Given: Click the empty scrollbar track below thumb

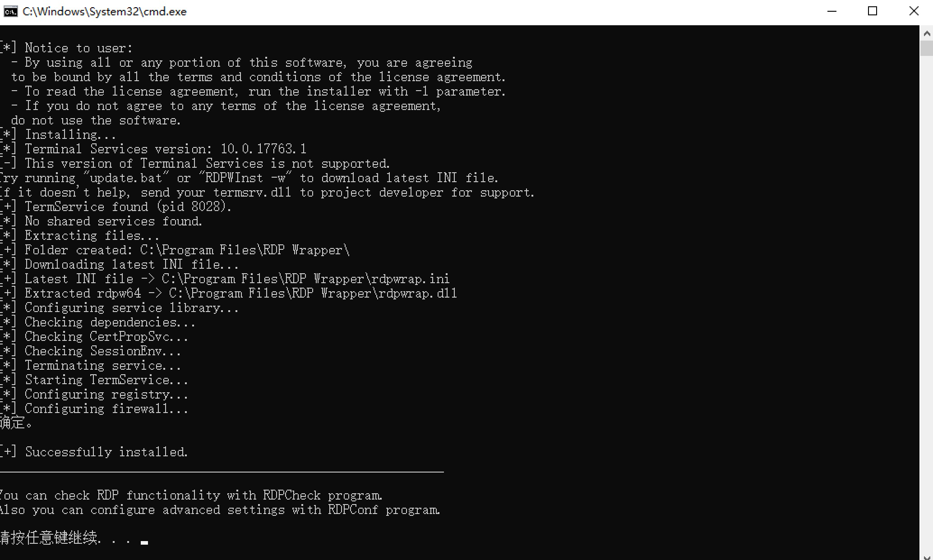Looking at the screenshot, I should 927,302.
